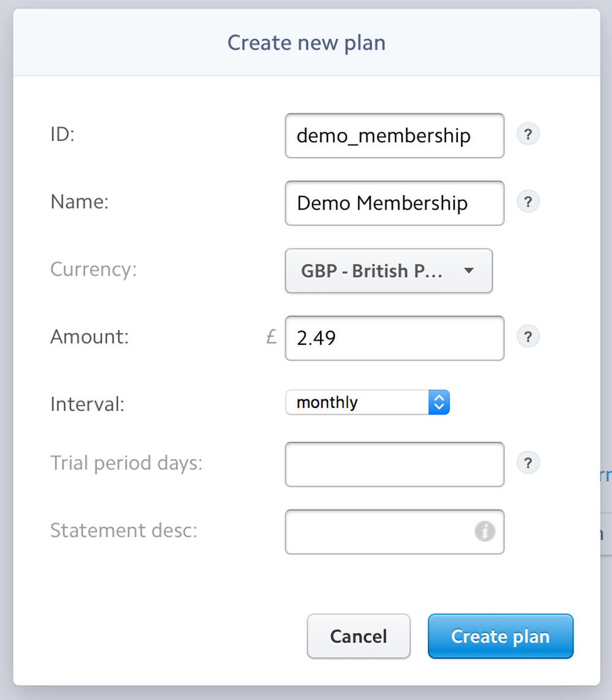Select the Name field containing Demo Membership
The image size is (612, 700).
[394, 203]
